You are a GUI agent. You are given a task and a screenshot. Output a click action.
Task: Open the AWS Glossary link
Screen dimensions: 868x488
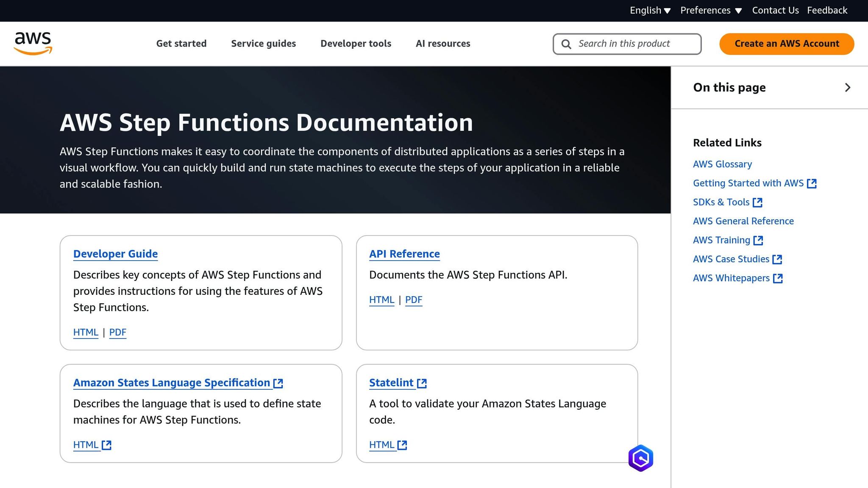tap(722, 164)
